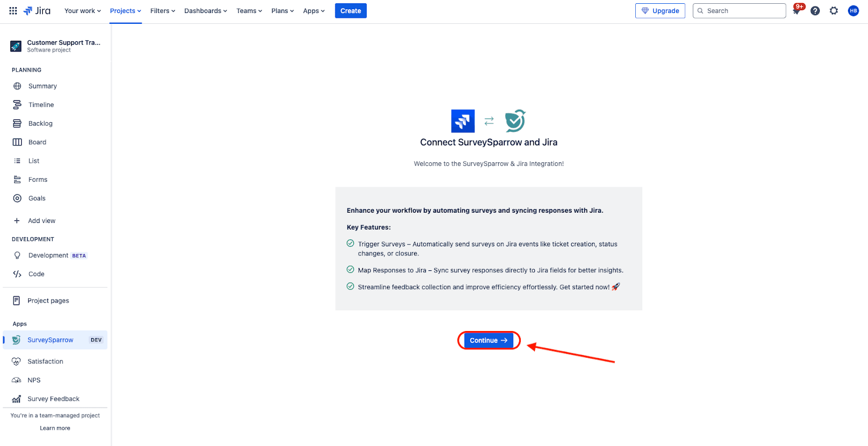Open the notifications bell
The height and width of the screenshot is (446, 868).
coord(796,11)
